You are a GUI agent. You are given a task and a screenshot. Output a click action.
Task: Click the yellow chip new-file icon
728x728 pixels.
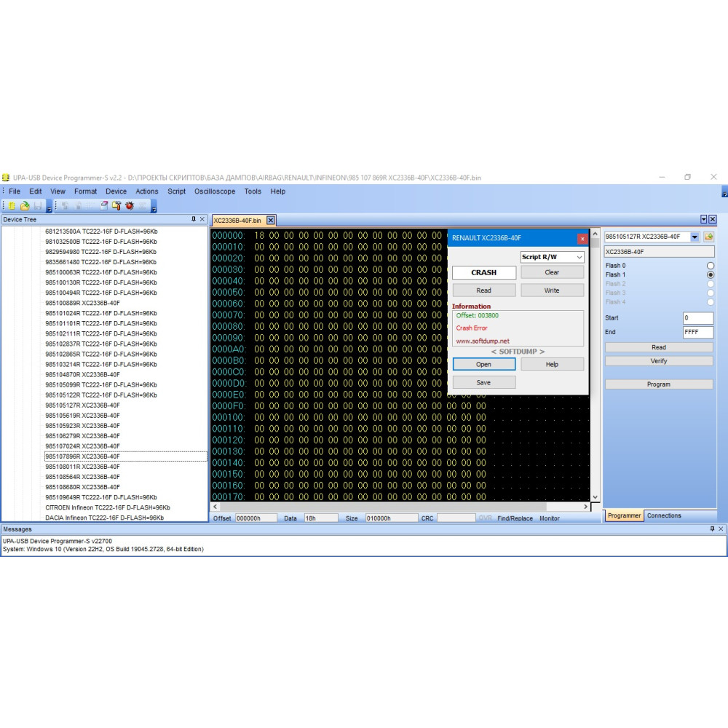coord(12,206)
